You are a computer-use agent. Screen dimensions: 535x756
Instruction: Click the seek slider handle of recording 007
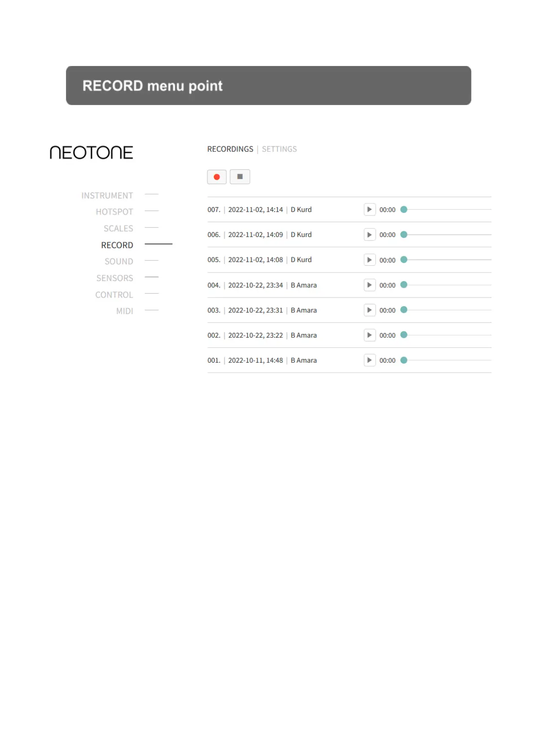(403, 209)
